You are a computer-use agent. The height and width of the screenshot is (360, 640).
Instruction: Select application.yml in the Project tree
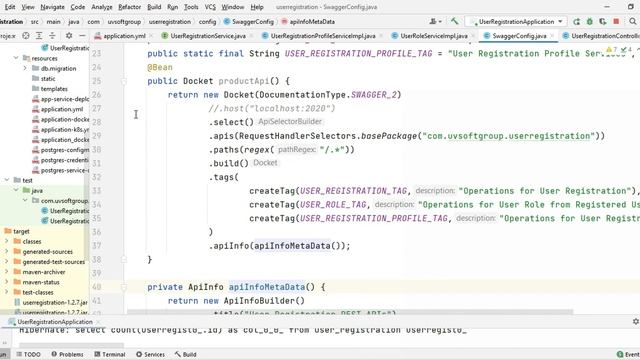click(61, 109)
